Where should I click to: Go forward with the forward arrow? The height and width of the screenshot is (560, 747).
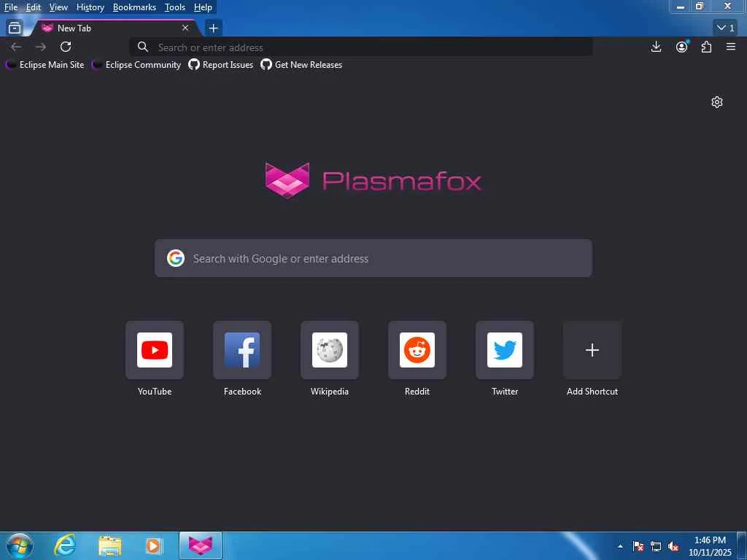click(41, 47)
